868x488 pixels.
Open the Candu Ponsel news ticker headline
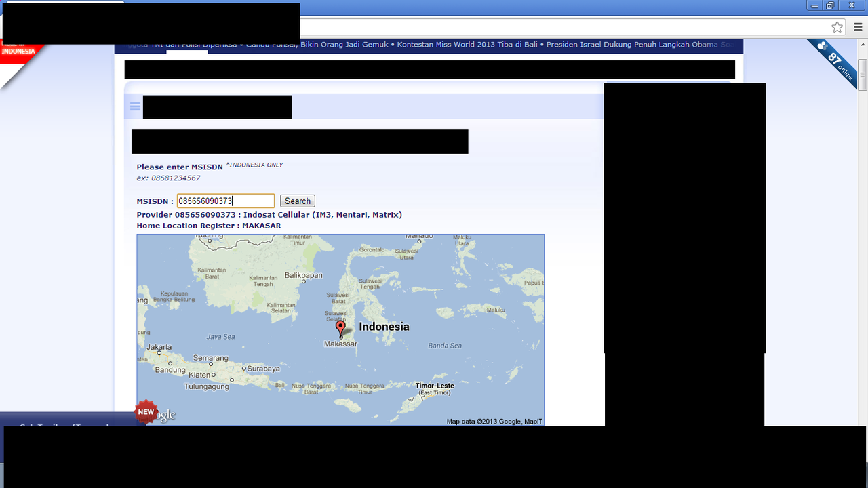coord(317,45)
